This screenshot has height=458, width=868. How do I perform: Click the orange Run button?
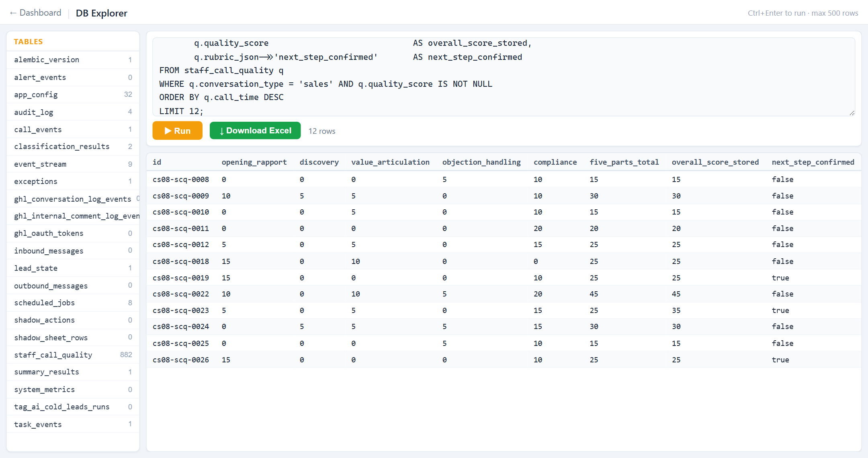177,131
